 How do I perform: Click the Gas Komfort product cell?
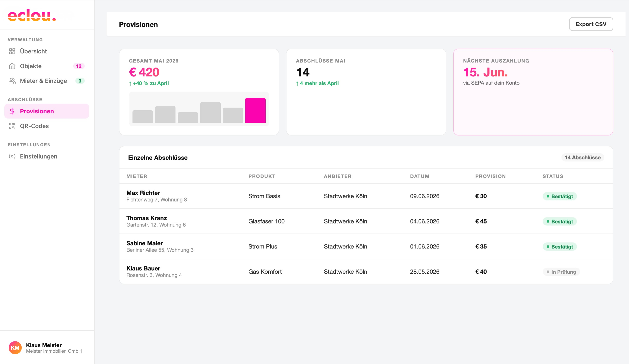pyautogui.click(x=265, y=272)
